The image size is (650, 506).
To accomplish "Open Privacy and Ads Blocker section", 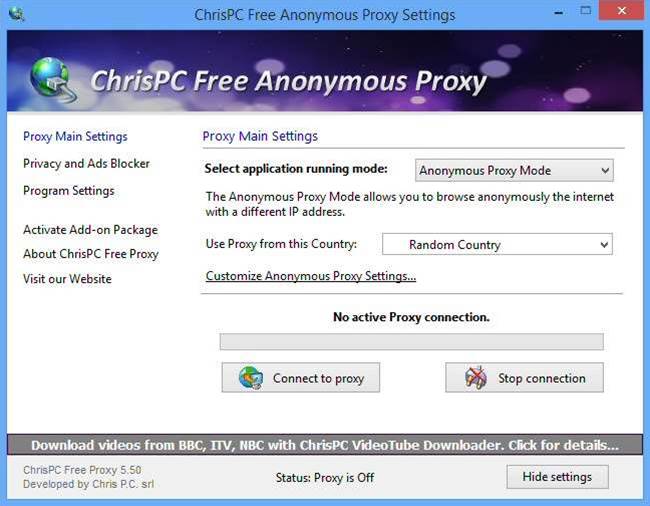I will click(86, 164).
